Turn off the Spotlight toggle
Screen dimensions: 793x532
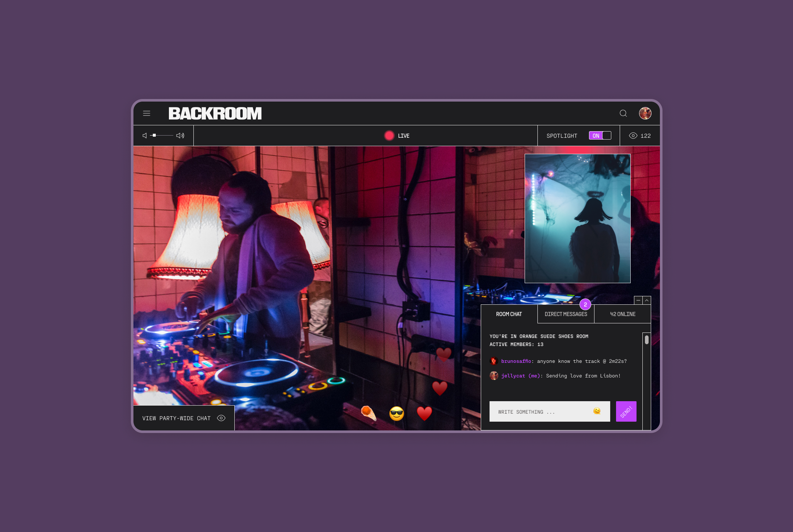[x=600, y=136]
